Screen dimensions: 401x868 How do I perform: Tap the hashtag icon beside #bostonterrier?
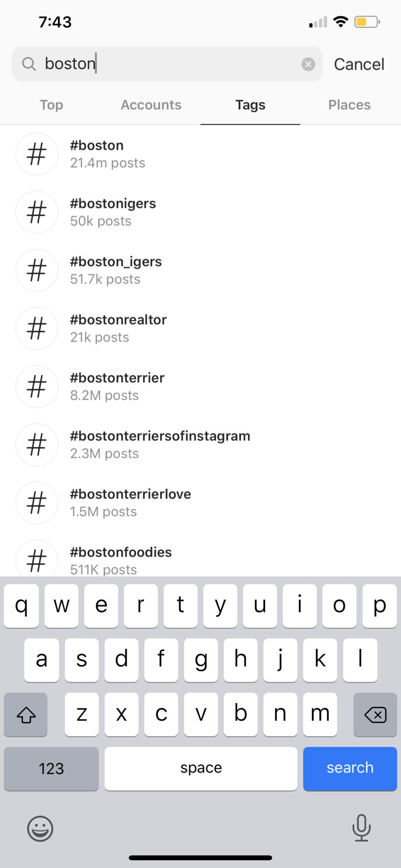36,386
